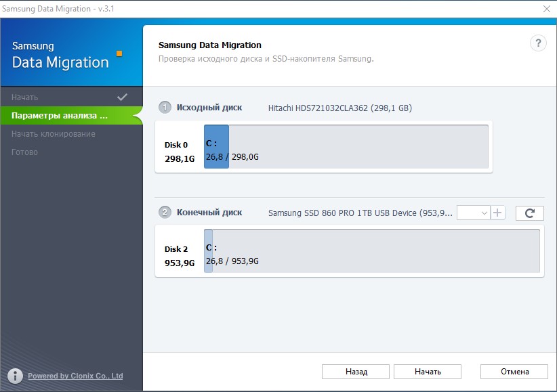Add a partition with the plus icon
This screenshot has width=557, height=392.
[497, 213]
